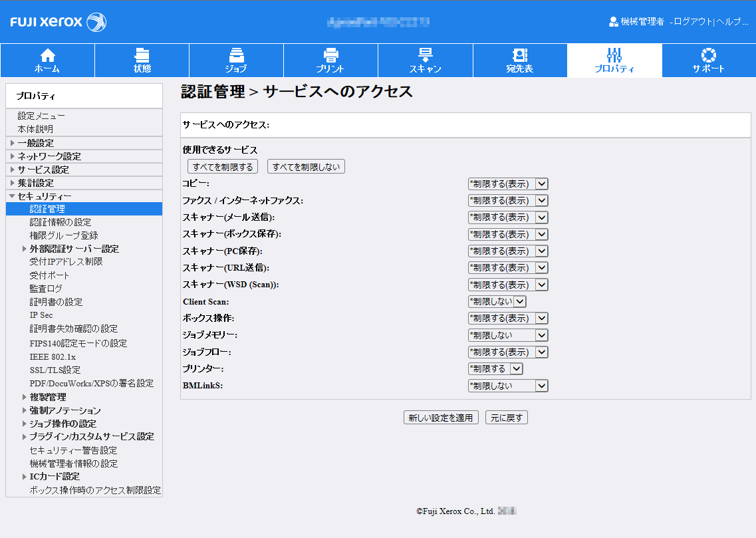The image size is (756, 538).
Task: Open the プリンター dropdown
Action: pyautogui.click(x=495, y=369)
